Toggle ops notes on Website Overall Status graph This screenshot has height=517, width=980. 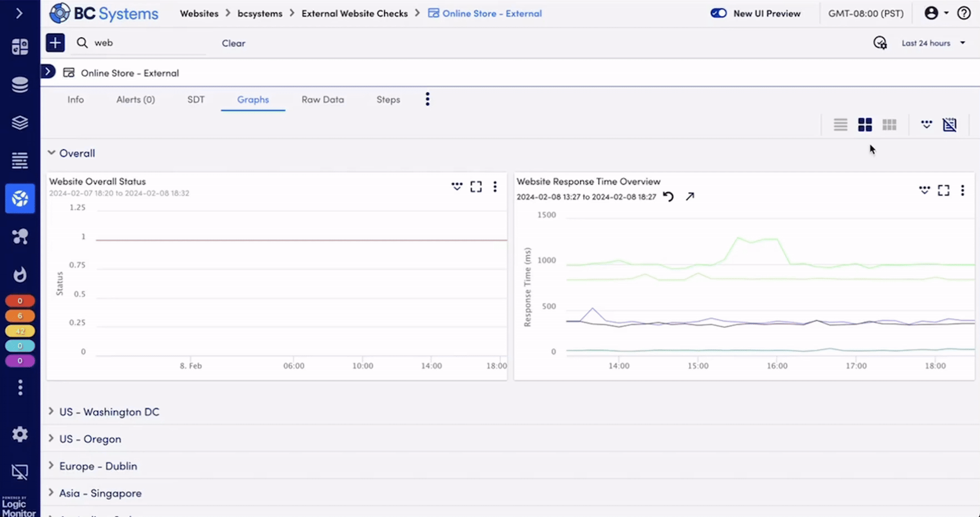click(x=457, y=187)
